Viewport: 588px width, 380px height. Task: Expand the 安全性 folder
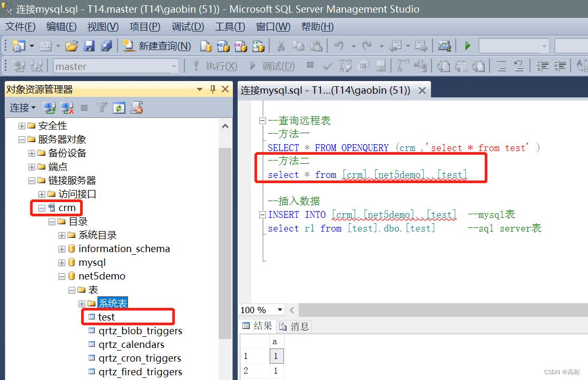click(22, 126)
